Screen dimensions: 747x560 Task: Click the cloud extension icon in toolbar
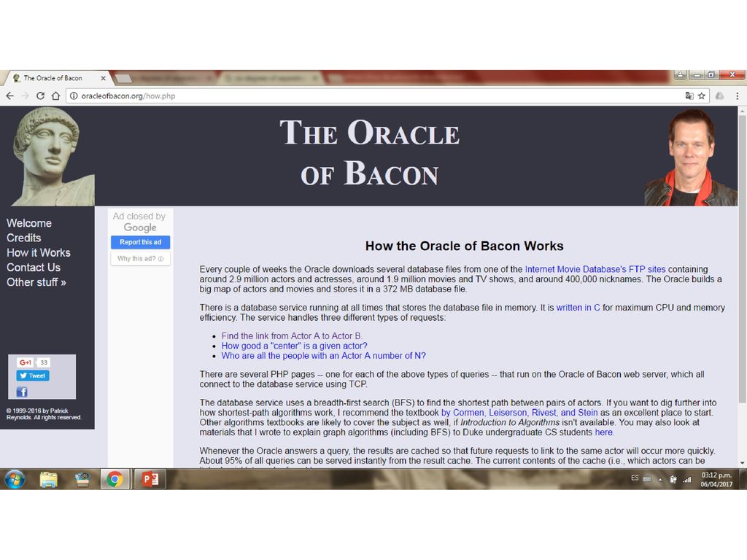[x=720, y=96]
